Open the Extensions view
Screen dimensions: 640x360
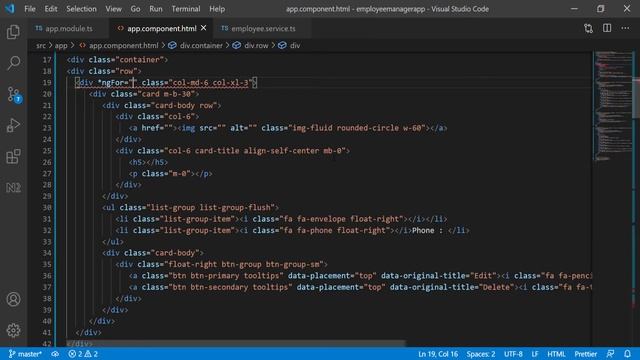(13, 156)
